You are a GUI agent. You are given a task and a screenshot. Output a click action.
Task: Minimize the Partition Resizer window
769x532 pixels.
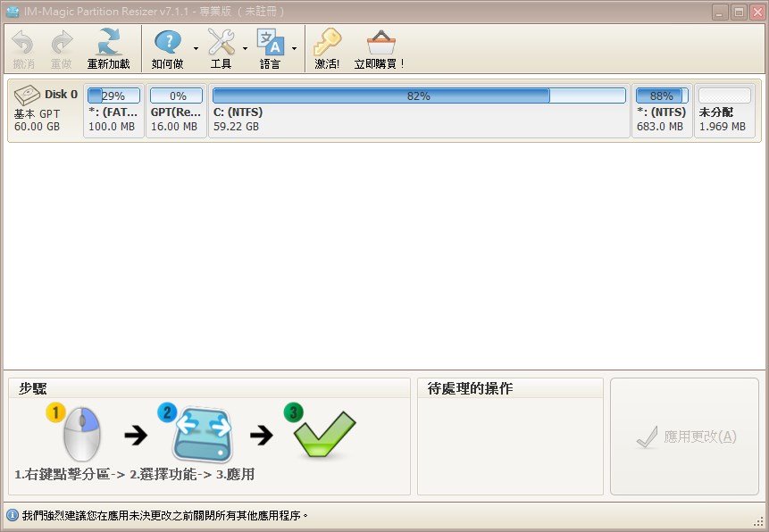pyautogui.click(x=720, y=12)
